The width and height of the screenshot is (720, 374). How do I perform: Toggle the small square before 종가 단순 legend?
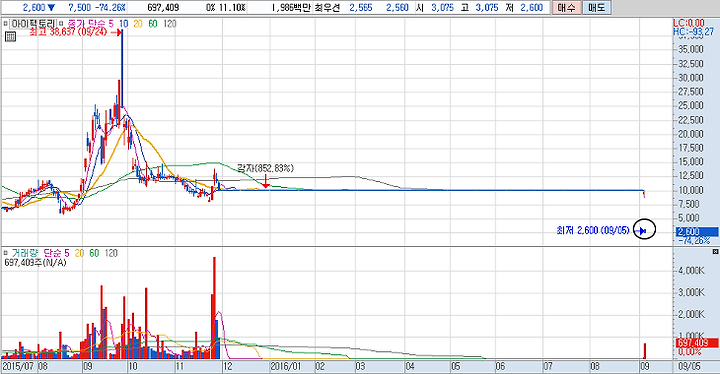(x=61, y=23)
